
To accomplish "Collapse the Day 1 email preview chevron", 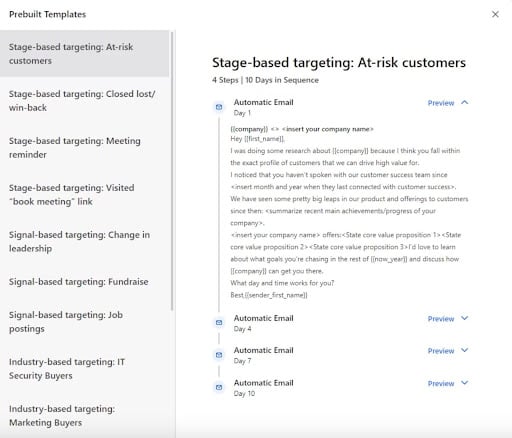I will 465,102.
